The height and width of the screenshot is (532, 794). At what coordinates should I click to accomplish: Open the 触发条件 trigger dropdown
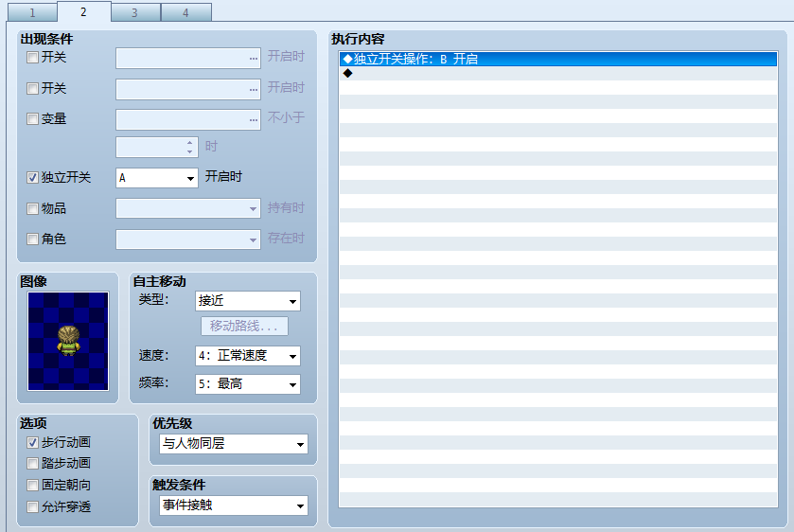(234, 505)
